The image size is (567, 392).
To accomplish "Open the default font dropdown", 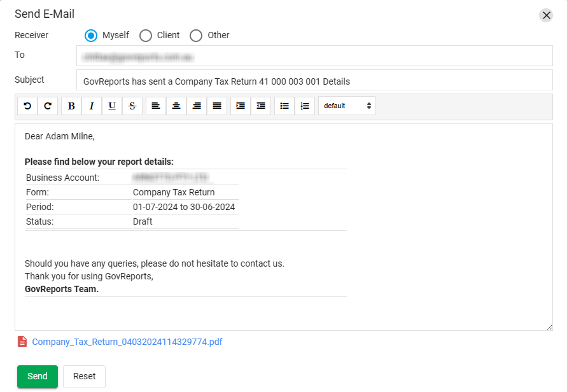I will [347, 106].
